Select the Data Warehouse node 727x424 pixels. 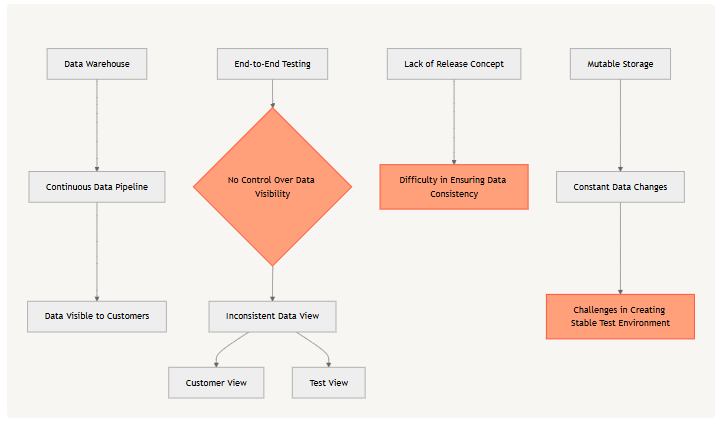97,64
